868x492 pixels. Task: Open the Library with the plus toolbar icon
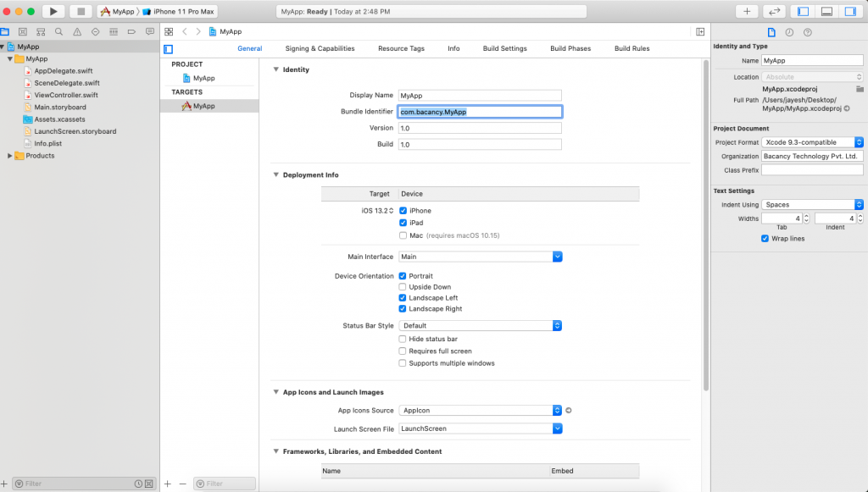click(x=745, y=11)
